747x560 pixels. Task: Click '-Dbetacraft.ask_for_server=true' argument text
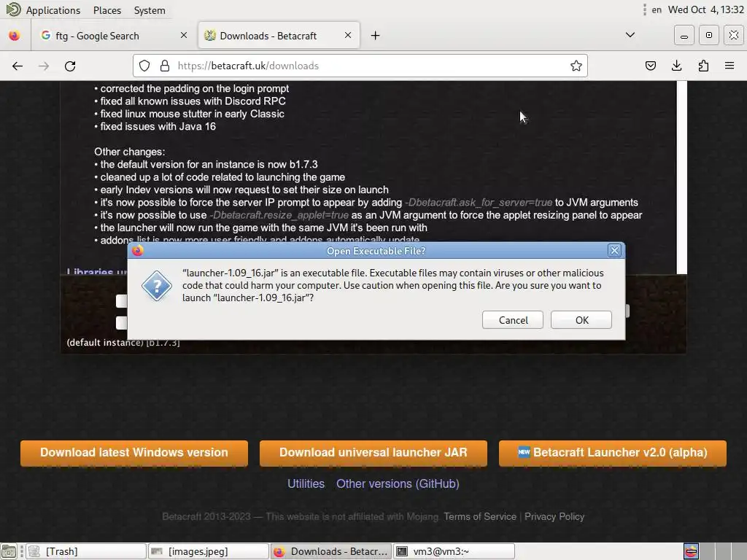tap(479, 203)
